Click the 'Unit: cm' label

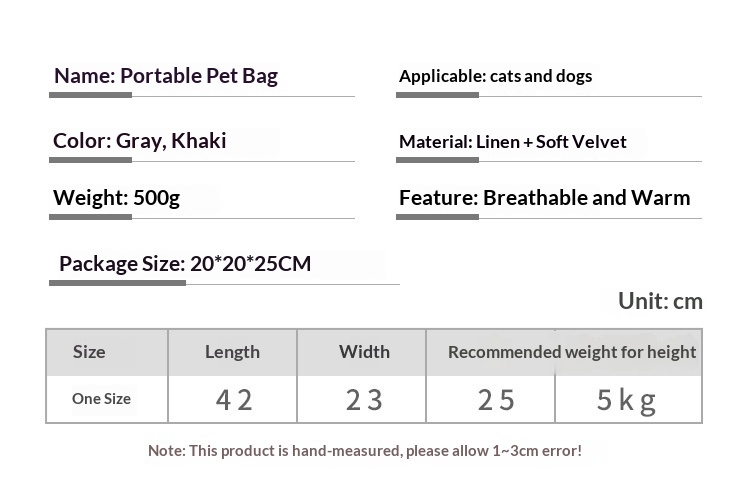click(x=660, y=301)
